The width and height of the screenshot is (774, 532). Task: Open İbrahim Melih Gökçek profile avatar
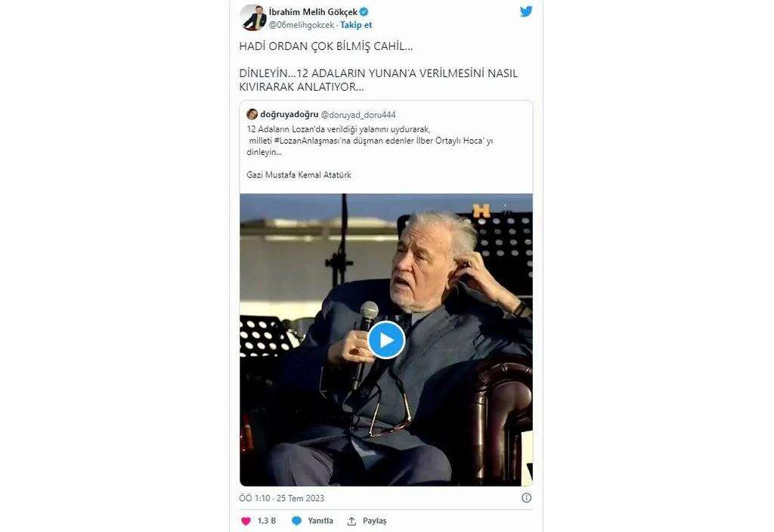(x=252, y=18)
